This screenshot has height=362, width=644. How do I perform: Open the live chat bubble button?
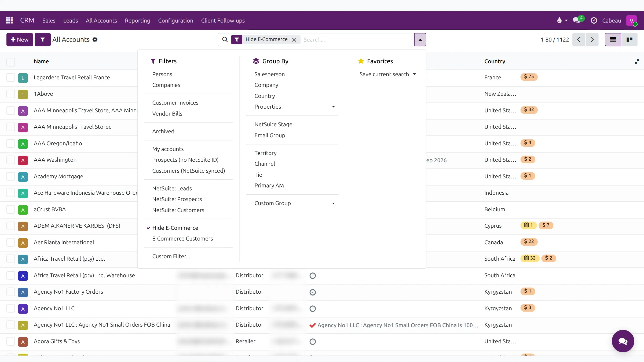(623, 341)
